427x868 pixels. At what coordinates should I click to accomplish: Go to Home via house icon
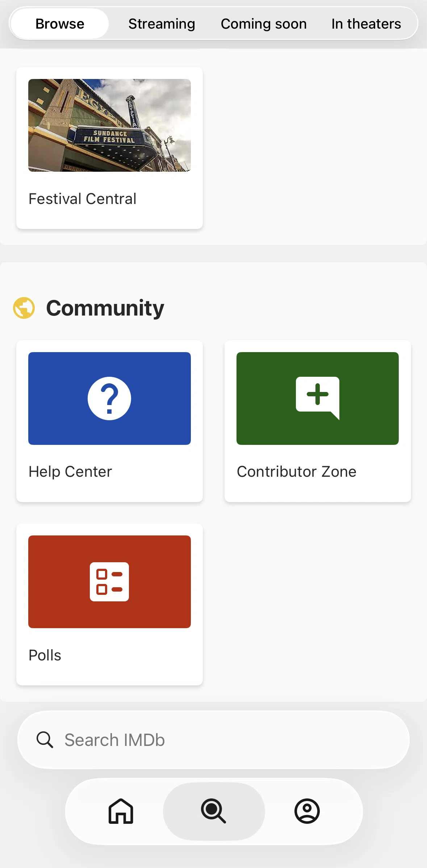tap(121, 811)
